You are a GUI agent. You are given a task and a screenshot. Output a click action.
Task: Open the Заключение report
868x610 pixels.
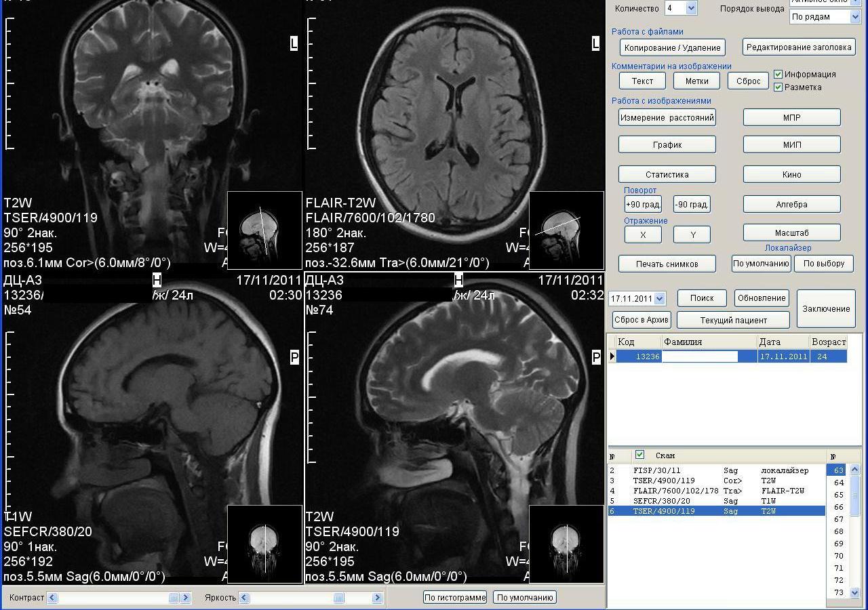coord(826,309)
